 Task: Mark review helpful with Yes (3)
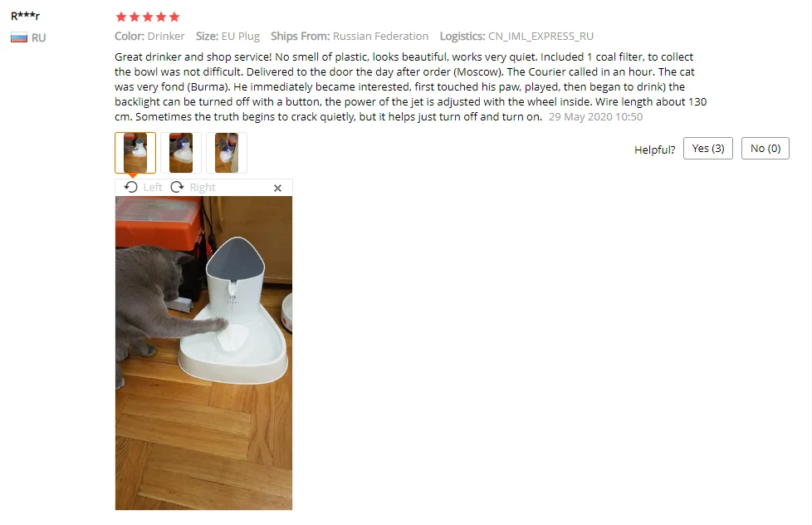coord(708,149)
